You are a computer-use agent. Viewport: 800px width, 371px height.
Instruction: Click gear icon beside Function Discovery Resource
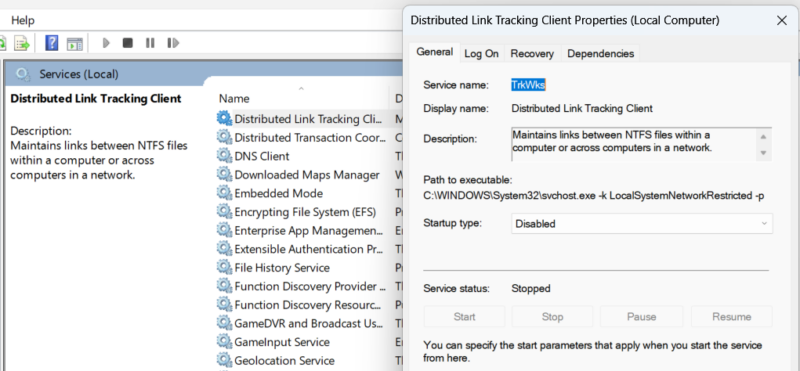click(x=224, y=304)
